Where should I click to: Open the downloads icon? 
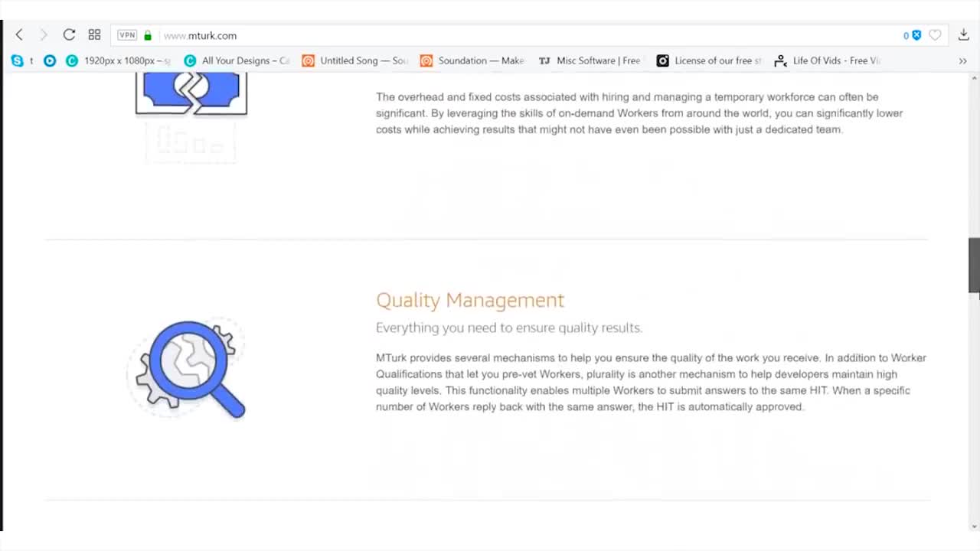[964, 35]
